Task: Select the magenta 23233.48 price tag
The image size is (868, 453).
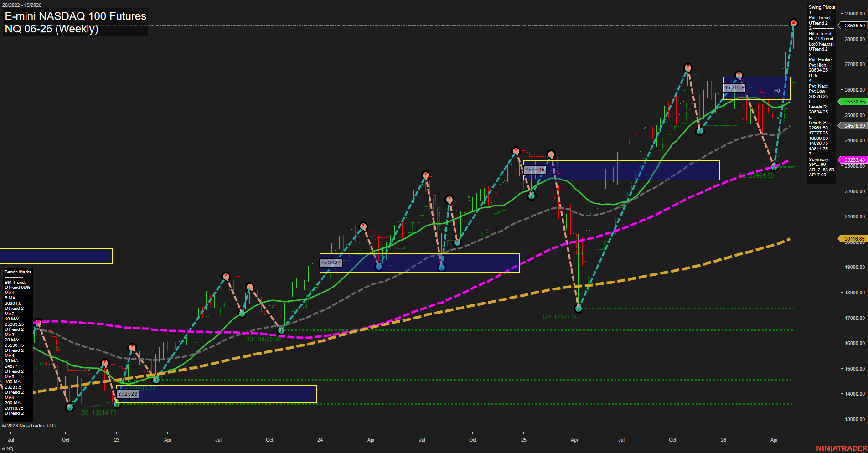Action: [x=854, y=160]
